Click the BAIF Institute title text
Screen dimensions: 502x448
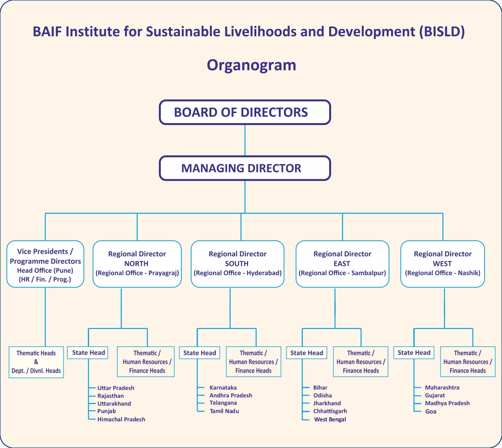tap(249, 31)
